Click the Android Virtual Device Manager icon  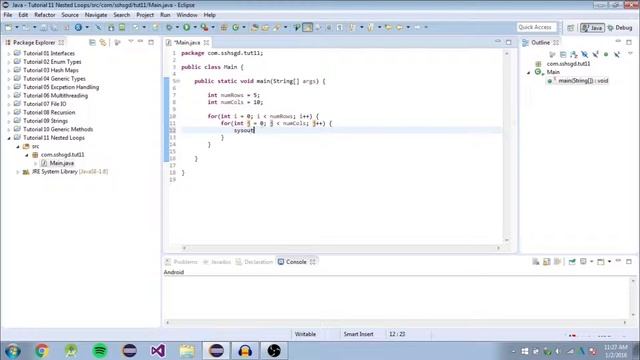tap(122, 27)
